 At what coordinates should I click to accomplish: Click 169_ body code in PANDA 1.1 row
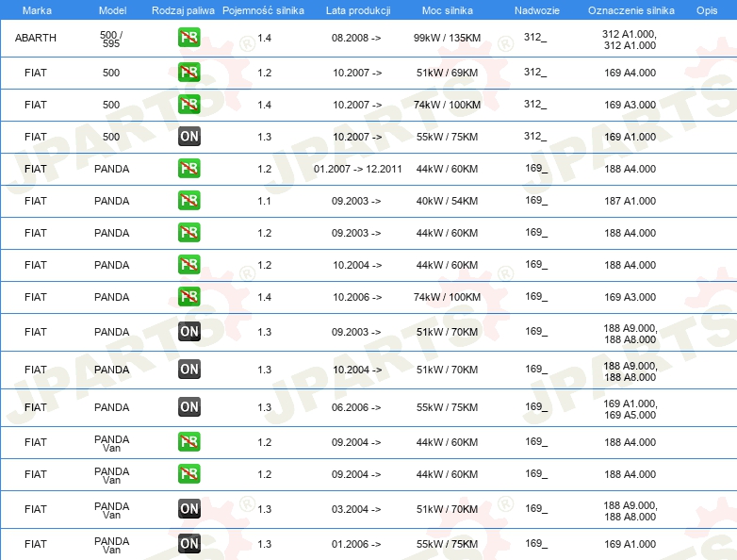point(536,200)
